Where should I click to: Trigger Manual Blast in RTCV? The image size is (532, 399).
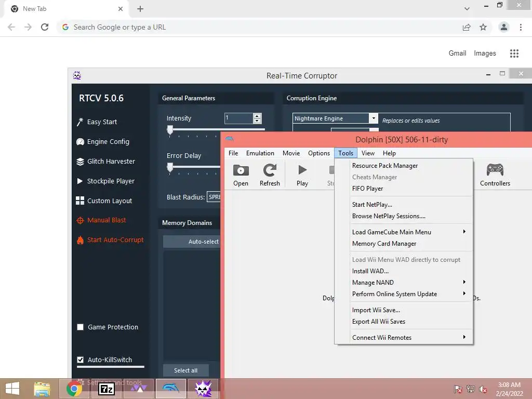coord(101,220)
